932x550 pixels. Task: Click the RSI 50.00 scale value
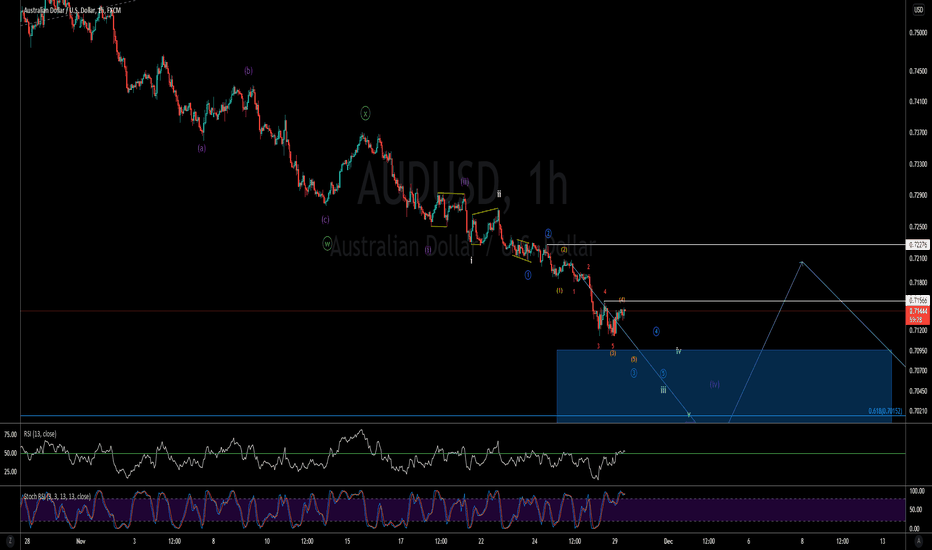[10, 453]
